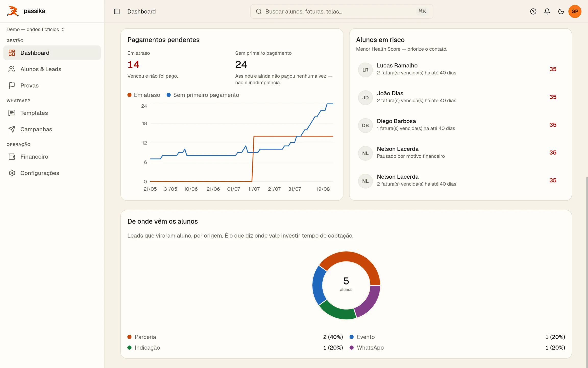This screenshot has height=368, width=588.
Task: Click the Alunos & Leads people icon
Action: pos(12,69)
